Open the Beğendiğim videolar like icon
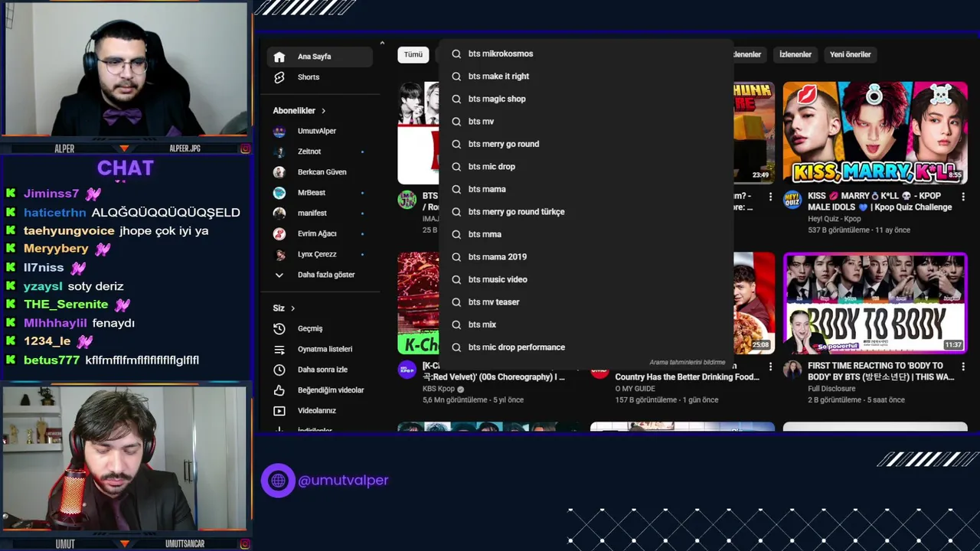This screenshot has width=980, height=551. pyautogui.click(x=279, y=390)
